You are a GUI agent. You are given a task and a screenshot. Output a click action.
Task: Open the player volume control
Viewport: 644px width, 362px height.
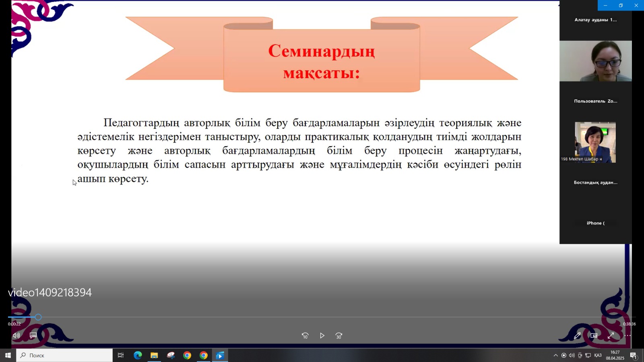click(x=16, y=335)
